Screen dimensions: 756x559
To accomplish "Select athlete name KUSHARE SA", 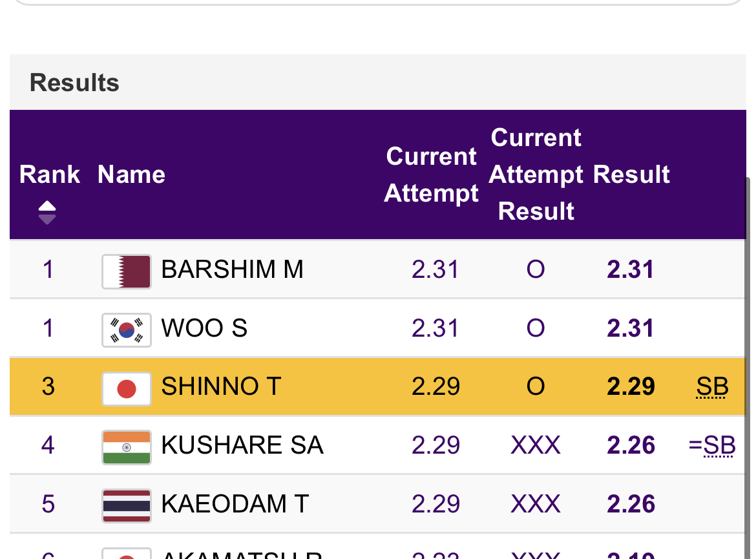I will point(242,445).
